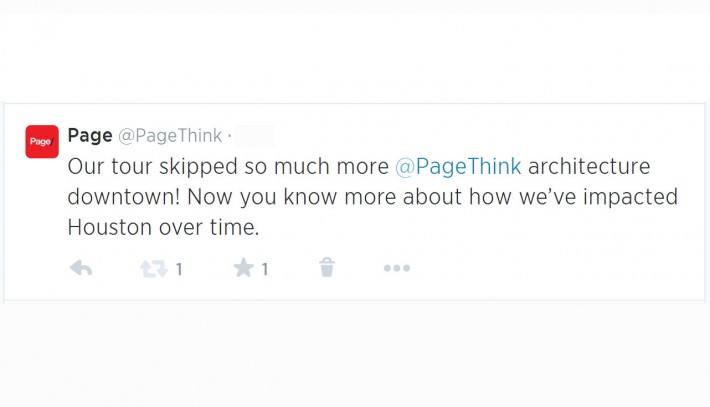View the retweet count number
The width and height of the screenshot is (710, 407).
[179, 269]
